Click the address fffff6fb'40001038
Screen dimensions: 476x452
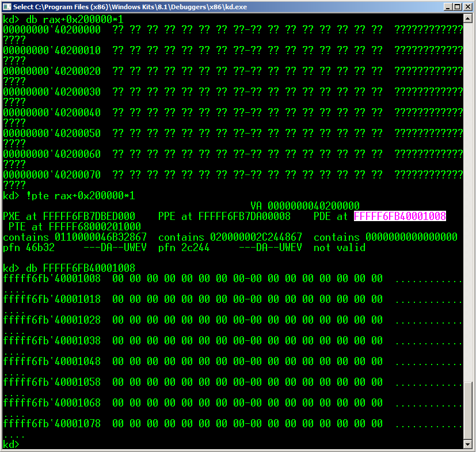pyautogui.click(x=52, y=340)
